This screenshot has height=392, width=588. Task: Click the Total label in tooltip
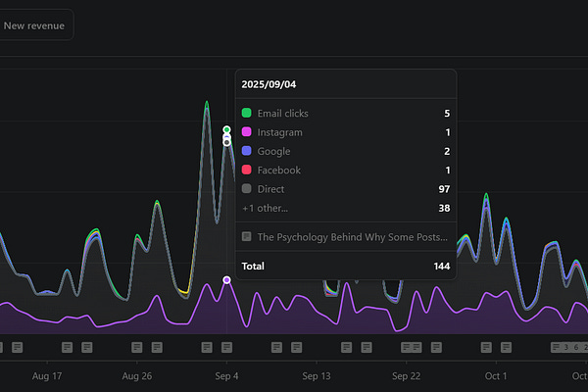253,267
